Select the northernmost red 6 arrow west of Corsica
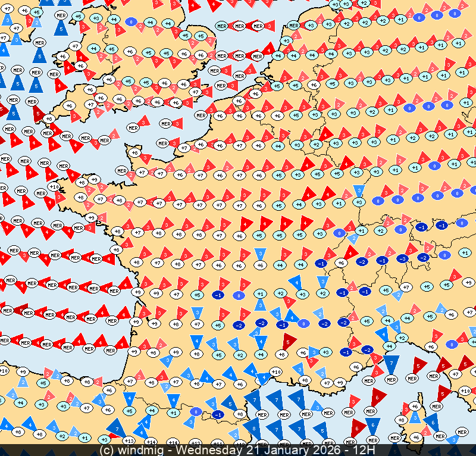Viewport: 476px width, 456px height. coord(378,396)
